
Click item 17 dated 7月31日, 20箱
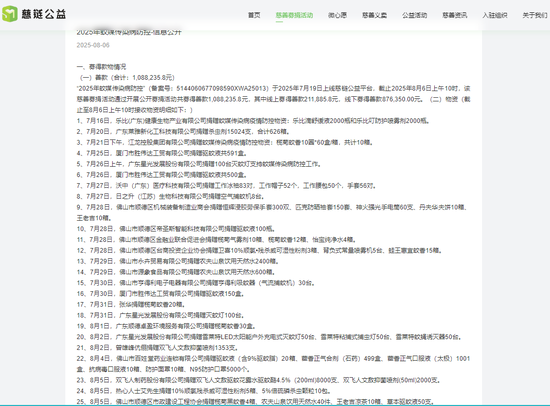pos(131,305)
